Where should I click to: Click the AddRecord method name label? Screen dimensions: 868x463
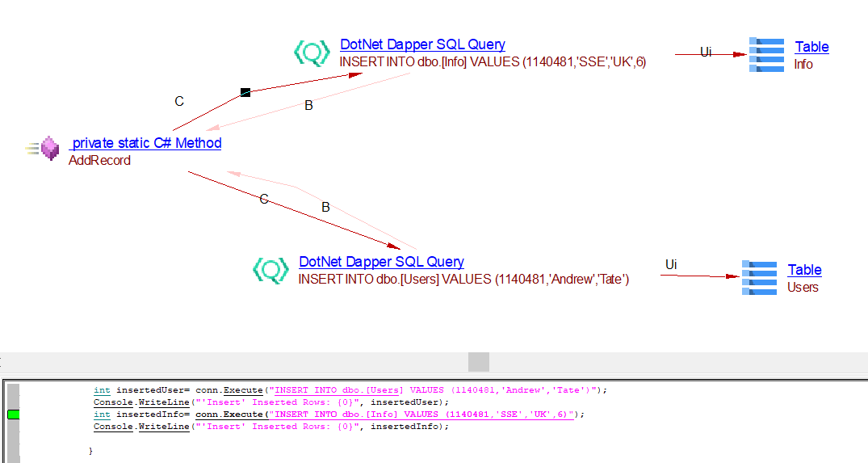point(99,160)
